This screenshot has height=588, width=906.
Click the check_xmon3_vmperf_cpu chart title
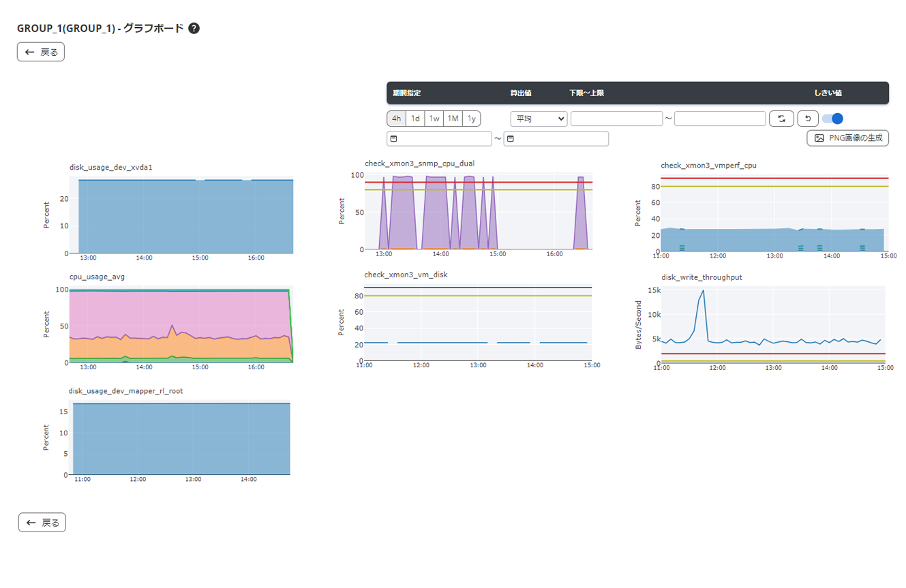(708, 165)
